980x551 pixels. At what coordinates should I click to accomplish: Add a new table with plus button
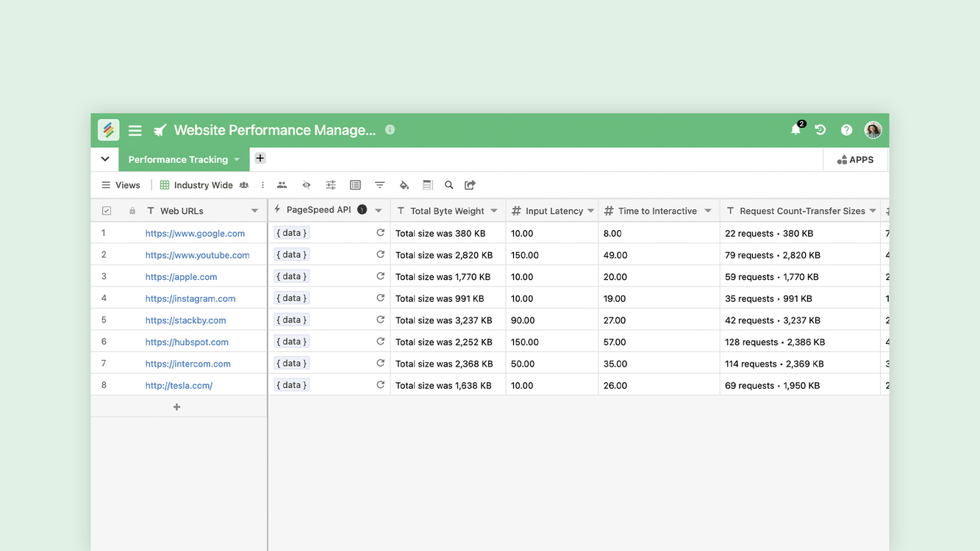click(260, 158)
